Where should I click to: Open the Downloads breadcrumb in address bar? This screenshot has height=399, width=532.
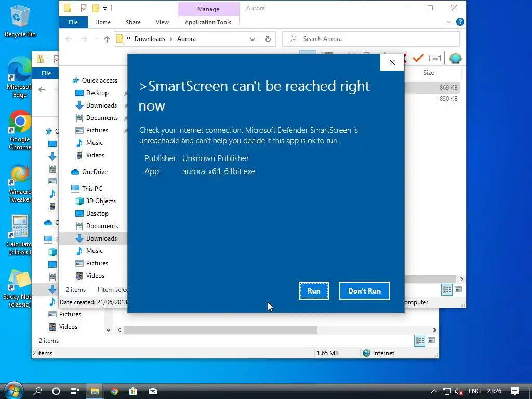[150, 39]
